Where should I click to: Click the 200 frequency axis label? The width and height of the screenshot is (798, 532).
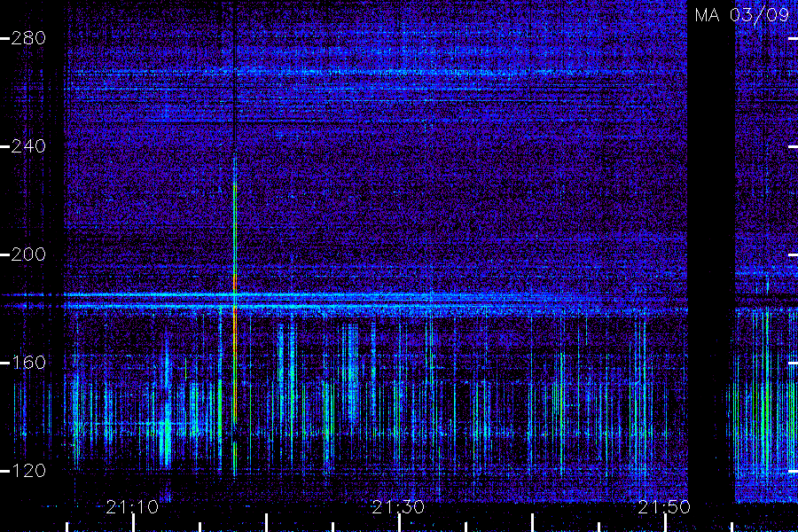pos(28,254)
